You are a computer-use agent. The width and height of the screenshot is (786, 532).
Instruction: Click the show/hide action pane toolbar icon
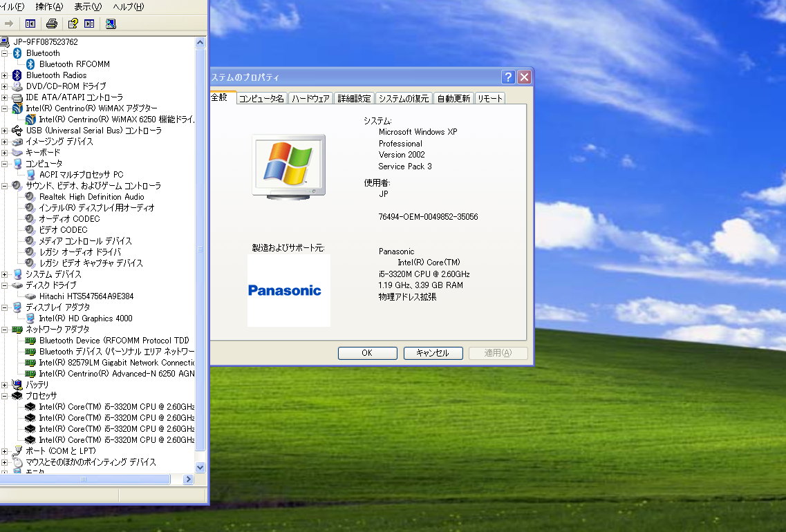click(89, 23)
